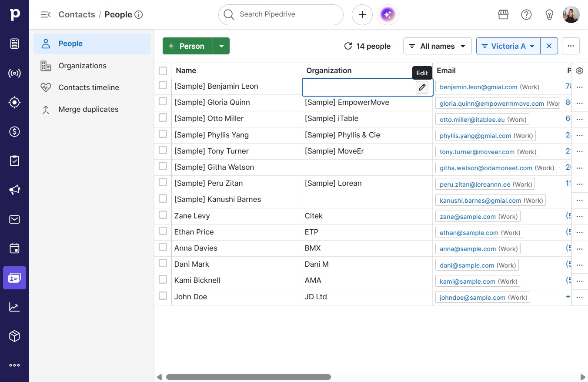Open the All names filter dropdown
588x382 pixels.
(437, 46)
